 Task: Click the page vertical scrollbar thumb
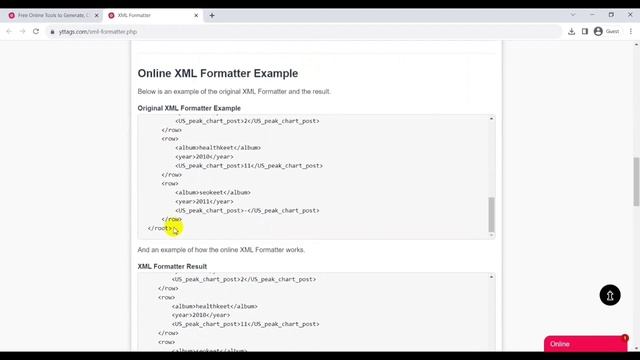coord(636,181)
